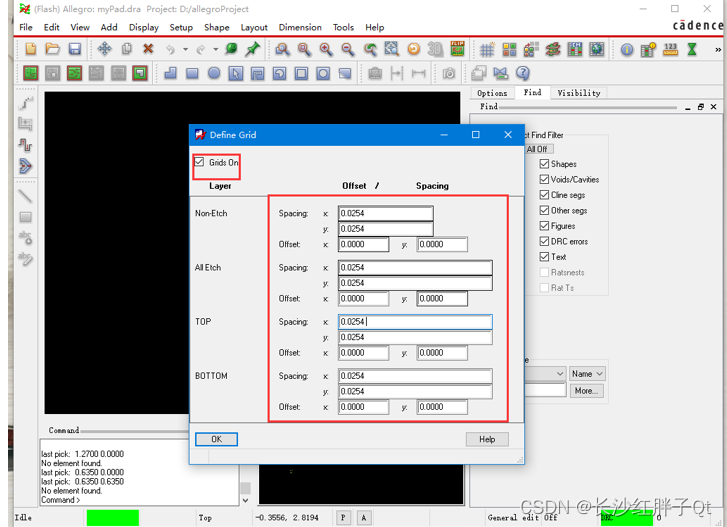
Task: Open the Dimension menu
Action: (300, 27)
